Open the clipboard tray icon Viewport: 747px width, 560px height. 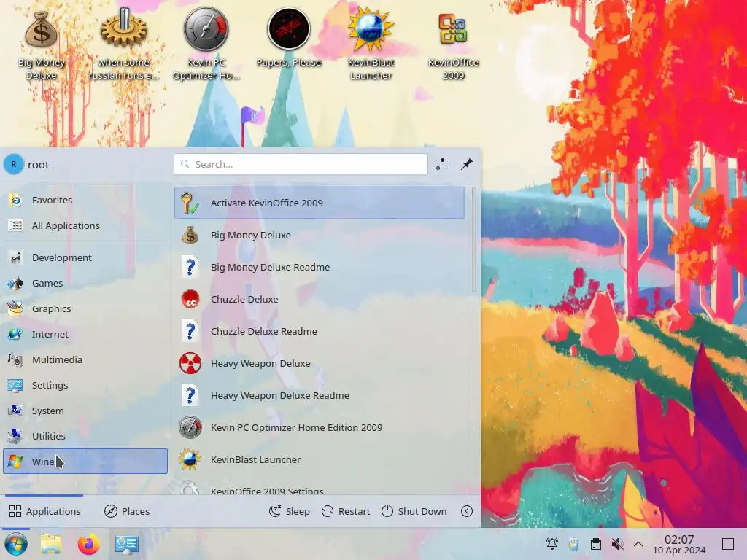coord(595,544)
